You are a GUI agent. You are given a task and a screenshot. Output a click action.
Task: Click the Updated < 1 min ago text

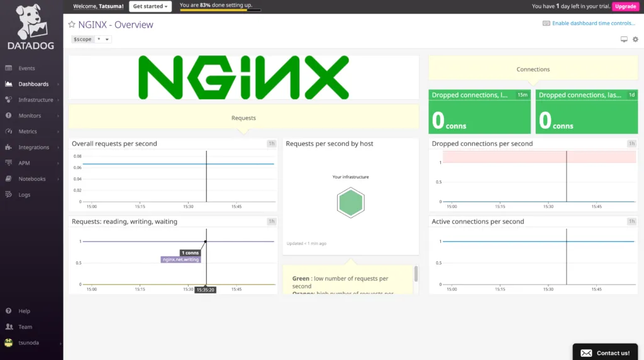pos(306,243)
